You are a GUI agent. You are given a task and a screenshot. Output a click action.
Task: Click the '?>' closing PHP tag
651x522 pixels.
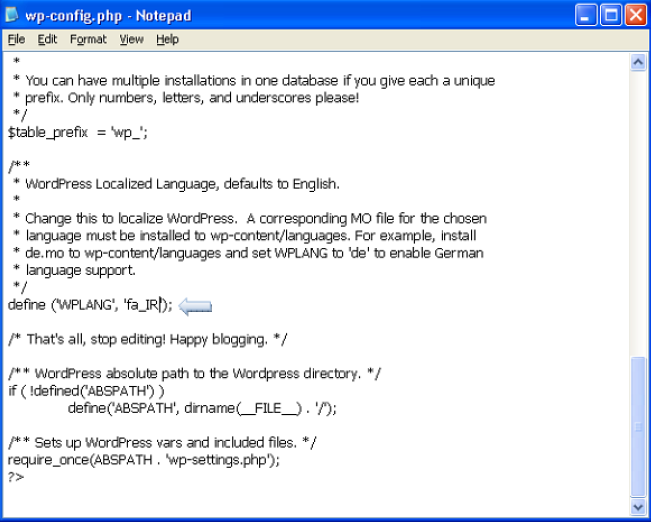[x=16, y=477]
